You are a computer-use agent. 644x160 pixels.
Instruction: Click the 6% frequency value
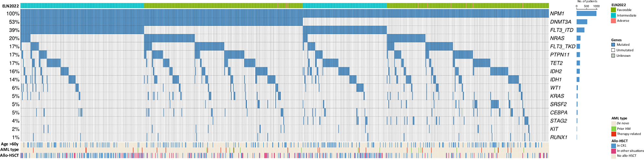click(16, 88)
